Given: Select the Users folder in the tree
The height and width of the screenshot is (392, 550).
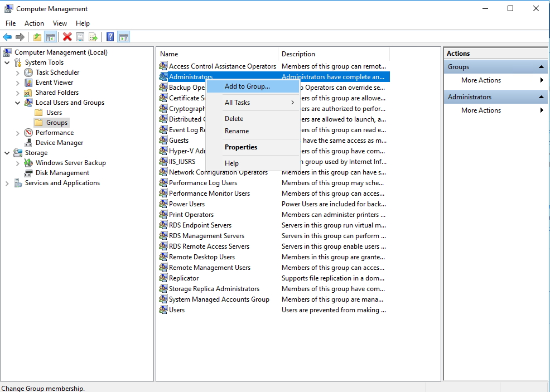Looking at the screenshot, I should click(54, 113).
